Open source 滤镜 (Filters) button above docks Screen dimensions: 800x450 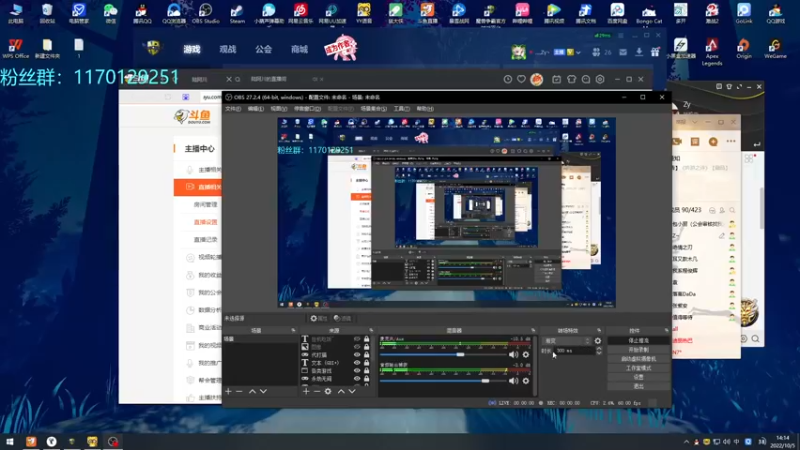click(342, 318)
